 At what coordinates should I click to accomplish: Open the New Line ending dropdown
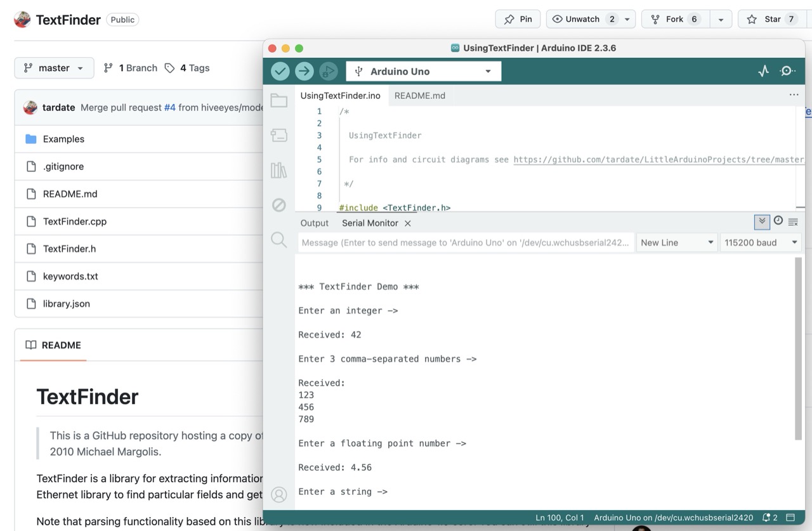coord(676,242)
